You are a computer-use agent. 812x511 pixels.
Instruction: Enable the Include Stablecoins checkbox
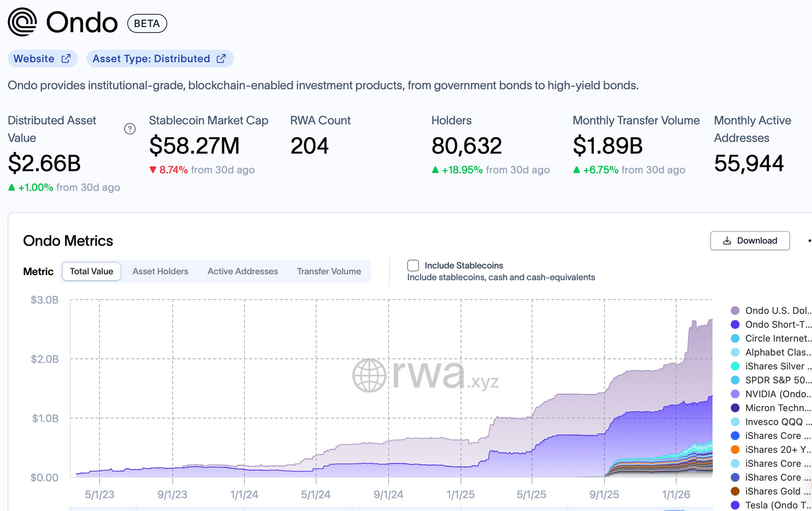[413, 265]
